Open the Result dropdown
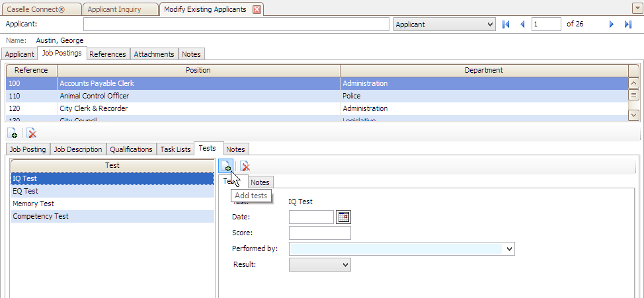This screenshot has width=644, height=298. tap(344, 265)
